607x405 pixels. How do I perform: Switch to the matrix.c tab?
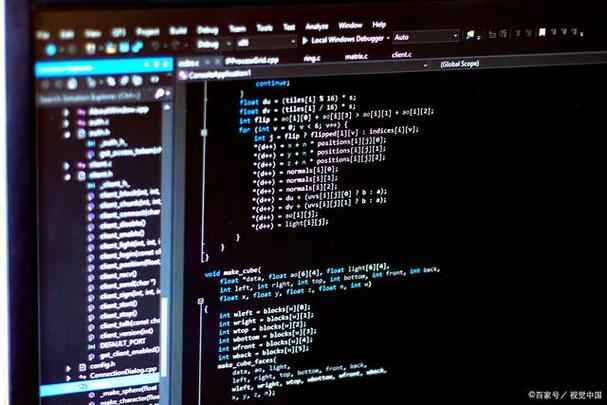pos(356,57)
